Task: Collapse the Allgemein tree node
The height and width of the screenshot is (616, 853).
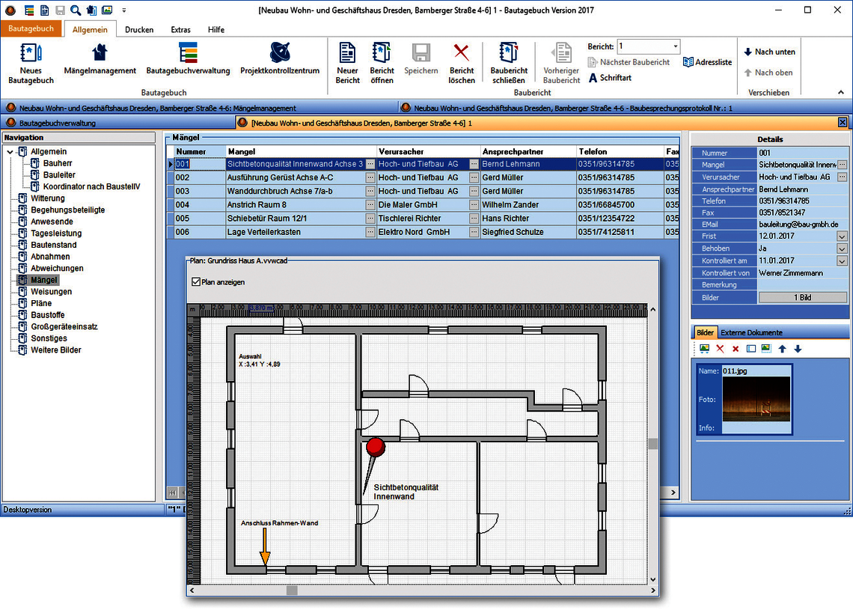Action: (x=10, y=152)
